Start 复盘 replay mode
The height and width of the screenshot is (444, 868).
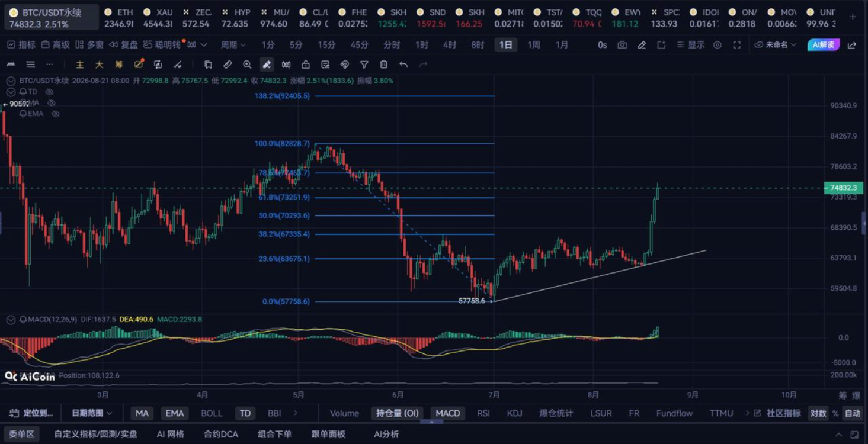pyautogui.click(x=124, y=45)
